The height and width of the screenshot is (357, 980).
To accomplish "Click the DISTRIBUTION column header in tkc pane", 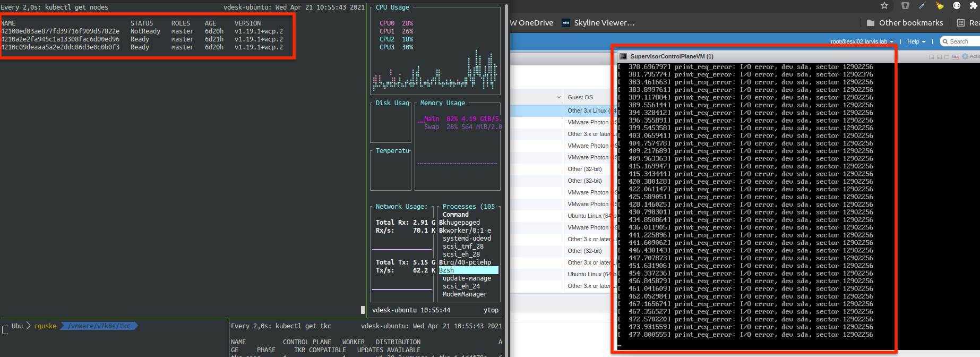I will (x=398, y=342).
